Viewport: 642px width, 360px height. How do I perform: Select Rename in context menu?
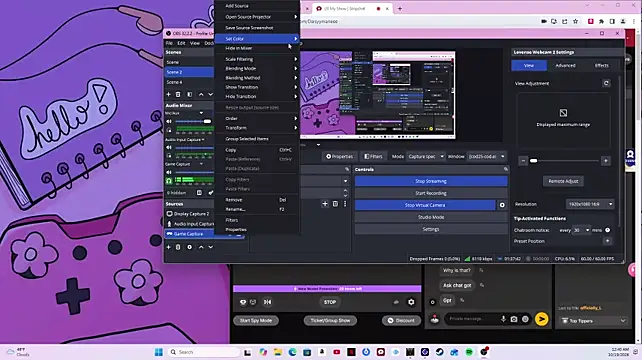point(258,209)
